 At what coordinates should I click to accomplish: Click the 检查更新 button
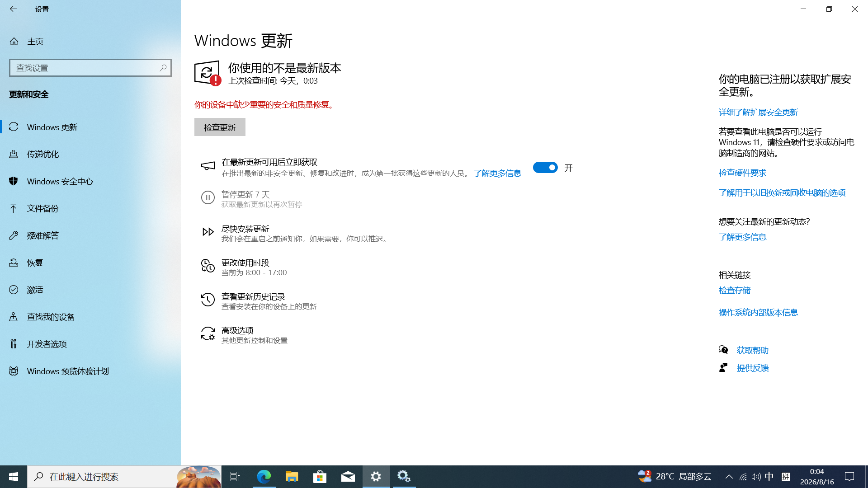pyautogui.click(x=220, y=127)
